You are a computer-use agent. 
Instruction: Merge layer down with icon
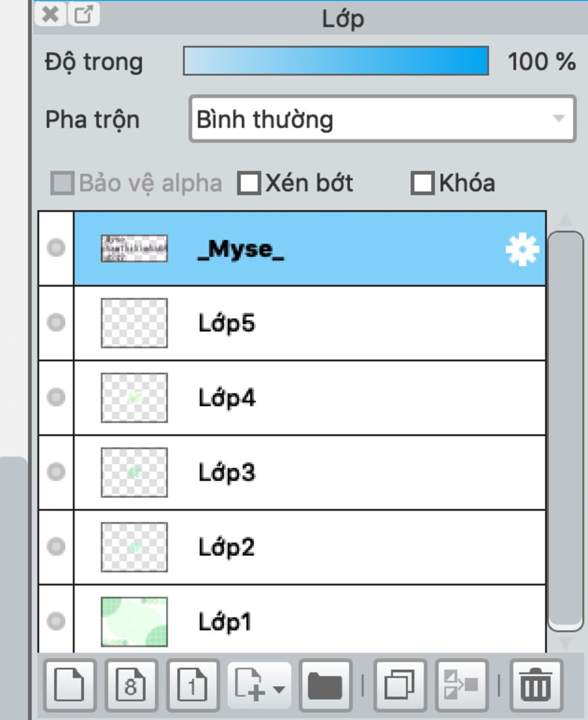(x=461, y=685)
